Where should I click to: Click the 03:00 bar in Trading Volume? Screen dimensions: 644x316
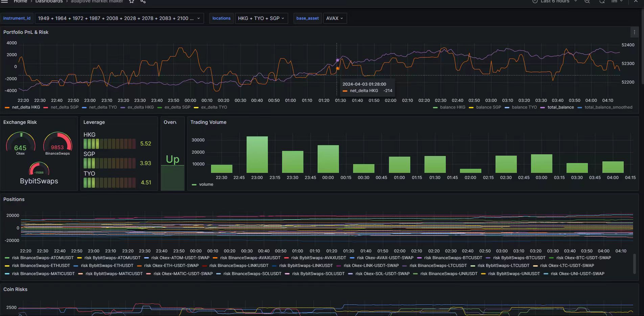coord(542,164)
